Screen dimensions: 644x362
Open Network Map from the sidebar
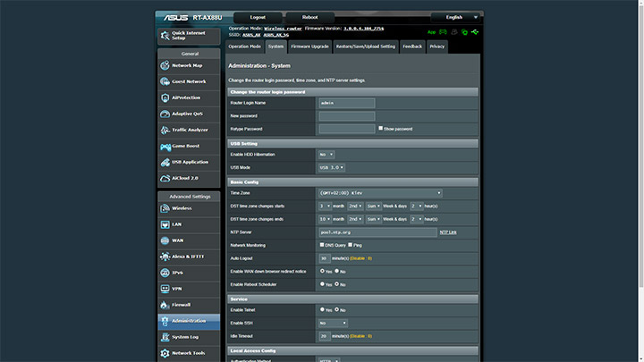(187, 65)
